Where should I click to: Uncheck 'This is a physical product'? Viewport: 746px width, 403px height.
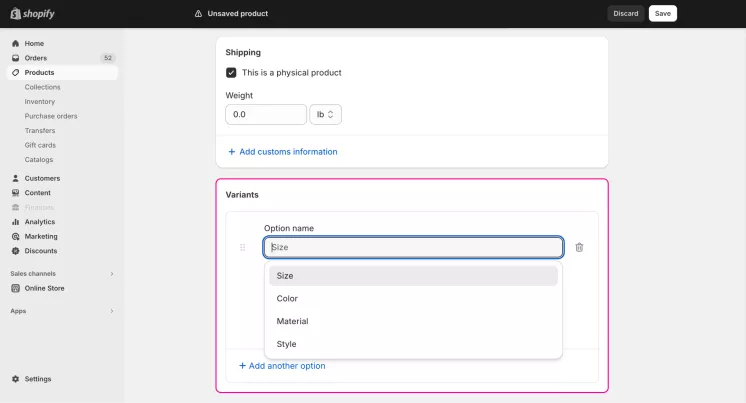point(231,73)
